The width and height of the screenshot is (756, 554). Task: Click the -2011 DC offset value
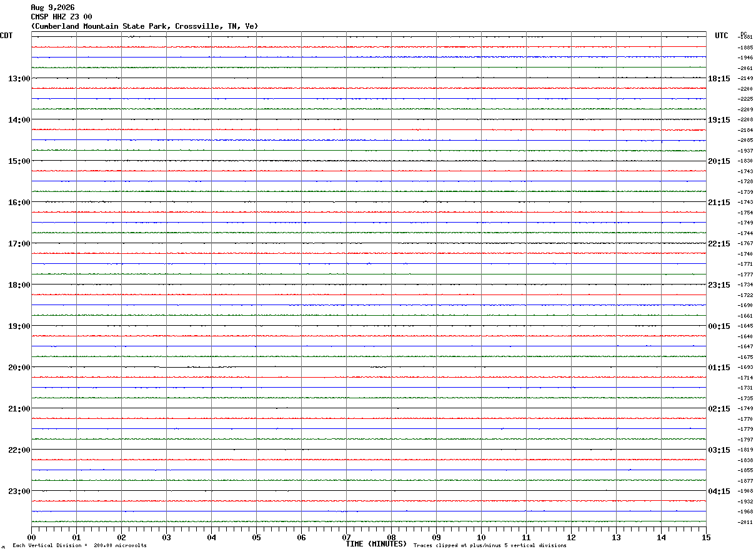coord(745,522)
